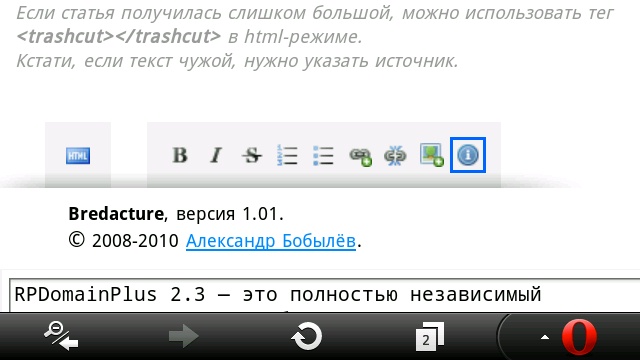Tap the Bredacture version 1.01 info text
The width and height of the screenshot is (640, 360).
tap(176, 214)
